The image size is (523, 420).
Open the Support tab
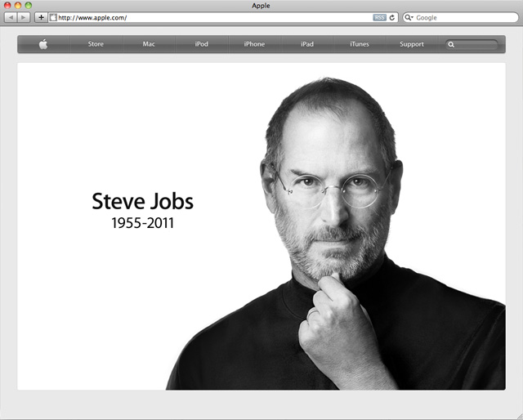pyautogui.click(x=412, y=44)
